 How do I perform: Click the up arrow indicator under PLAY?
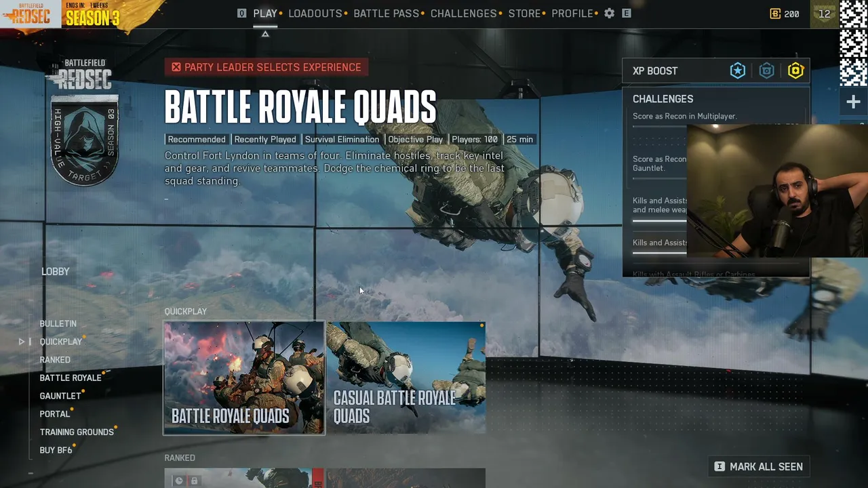click(265, 34)
